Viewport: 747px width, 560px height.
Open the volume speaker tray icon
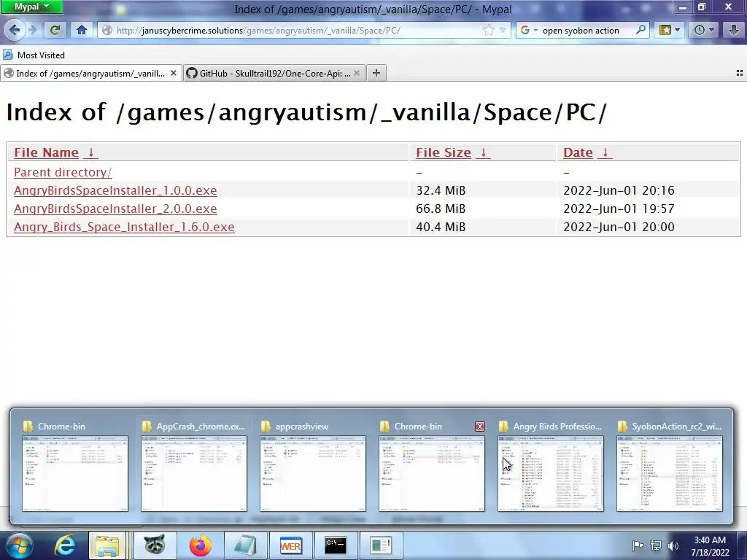click(673, 545)
